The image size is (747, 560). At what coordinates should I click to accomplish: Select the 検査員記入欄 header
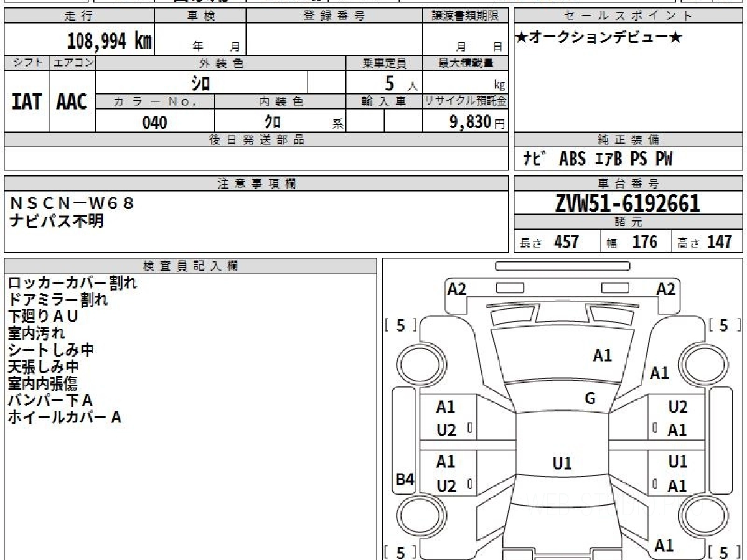pyautogui.click(x=190, y=266)
